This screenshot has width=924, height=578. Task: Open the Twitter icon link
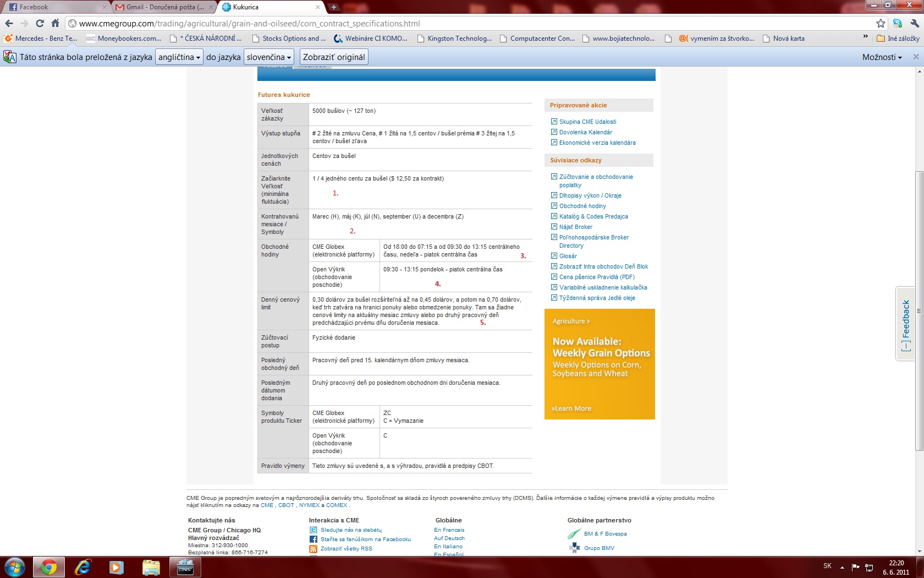(313, 530)
